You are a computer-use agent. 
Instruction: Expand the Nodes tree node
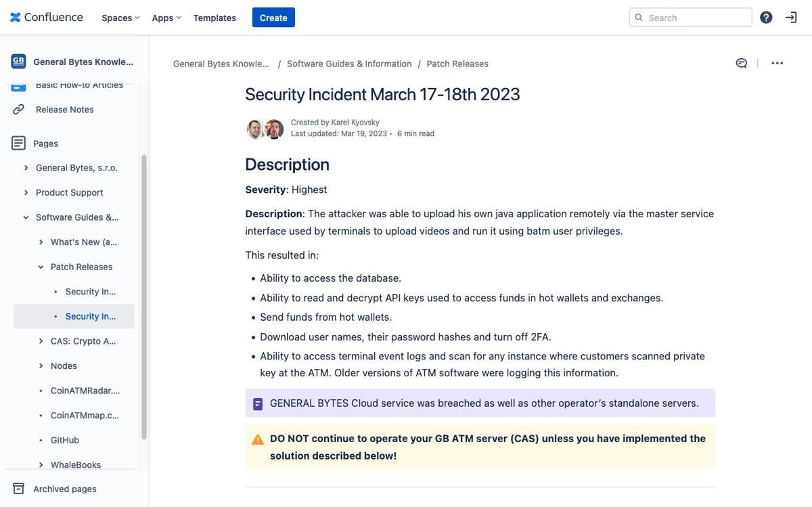pos(41,366)
